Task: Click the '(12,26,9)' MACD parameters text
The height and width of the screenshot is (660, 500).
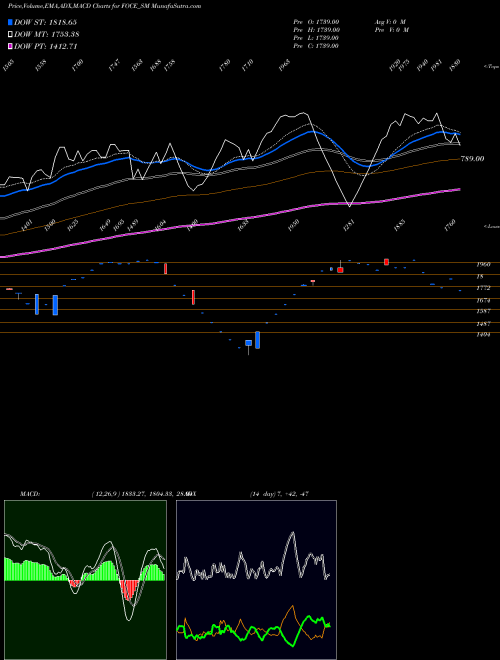Action: [106, 494]
